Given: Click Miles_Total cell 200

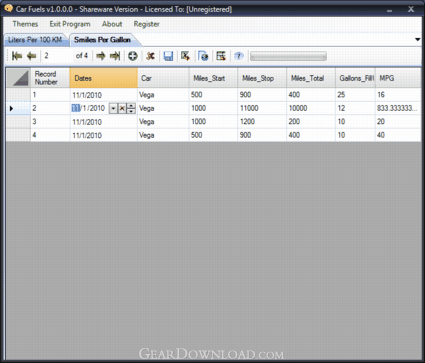Looking at the screenshot, I should (x=311, y=122).
